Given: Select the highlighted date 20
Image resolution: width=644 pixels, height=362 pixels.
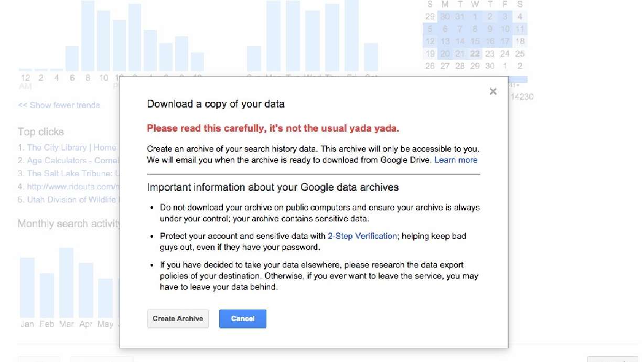Looking at the screenshot, I should pos(445,53).
